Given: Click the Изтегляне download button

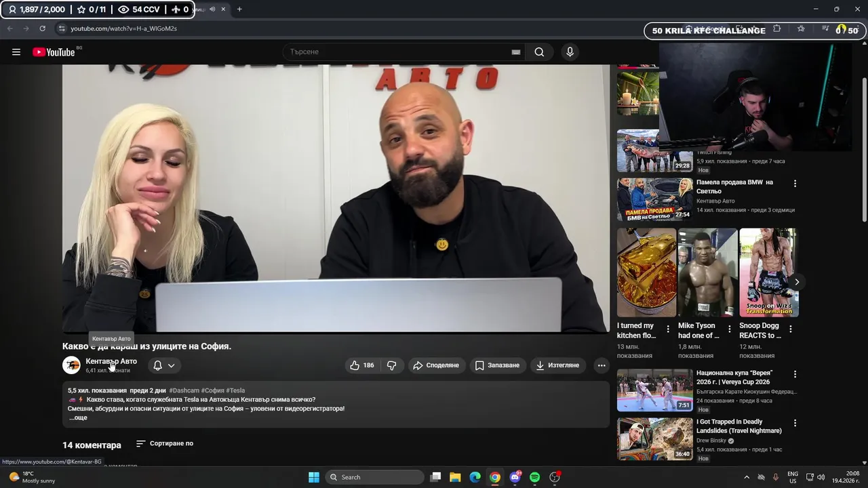Looking at the screenshot, I should [557, 365].
